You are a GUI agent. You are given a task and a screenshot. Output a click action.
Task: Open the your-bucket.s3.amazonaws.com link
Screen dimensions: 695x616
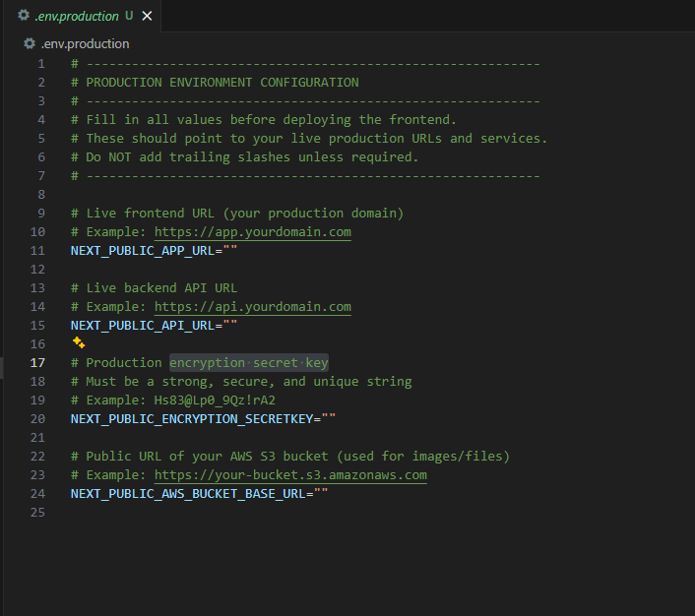[x=290, y=475]
